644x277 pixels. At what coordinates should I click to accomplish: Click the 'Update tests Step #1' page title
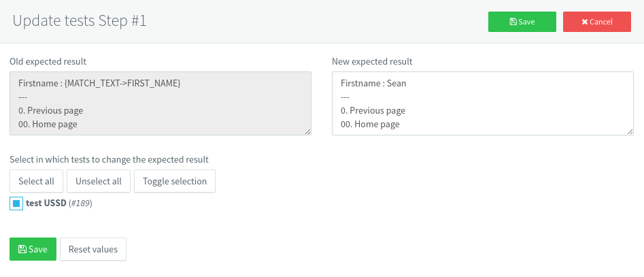80,21
